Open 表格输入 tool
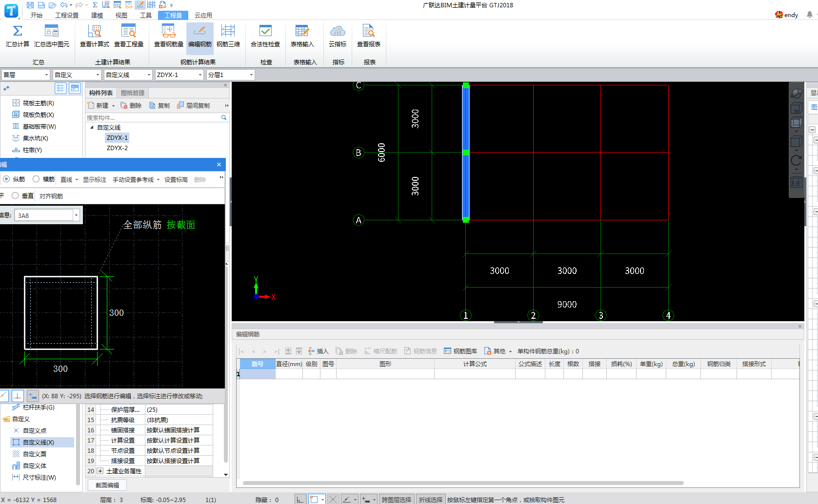 [x=302, y=36]
